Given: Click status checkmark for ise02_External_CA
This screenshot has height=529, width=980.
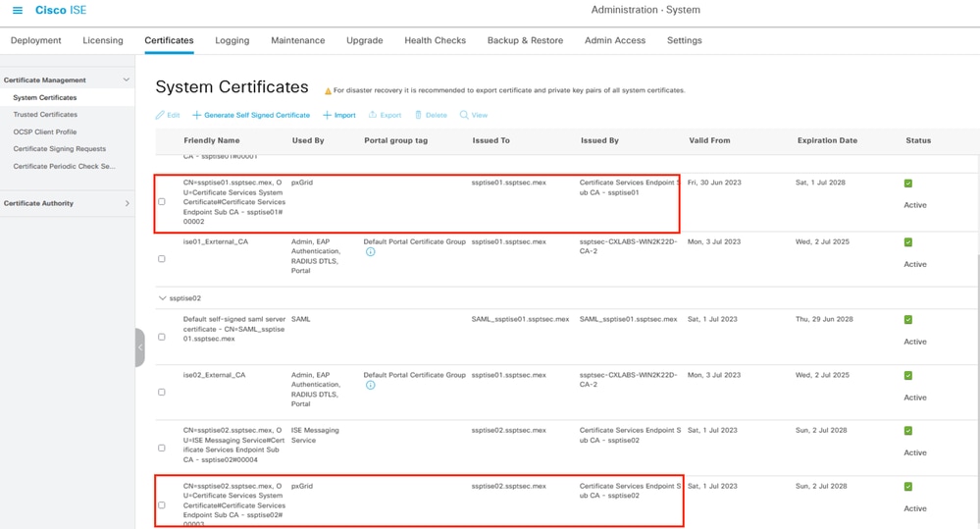Looking at the screenshot, I should (908, 375).
